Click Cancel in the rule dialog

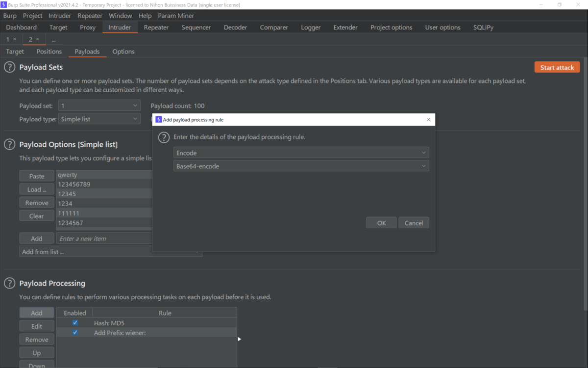(414, 223)
